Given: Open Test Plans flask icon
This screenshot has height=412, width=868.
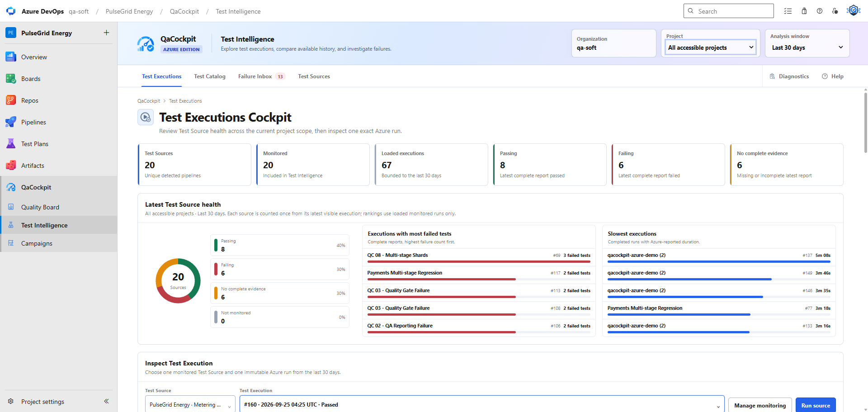Looking at the screenshot, I should coord(11,144).
